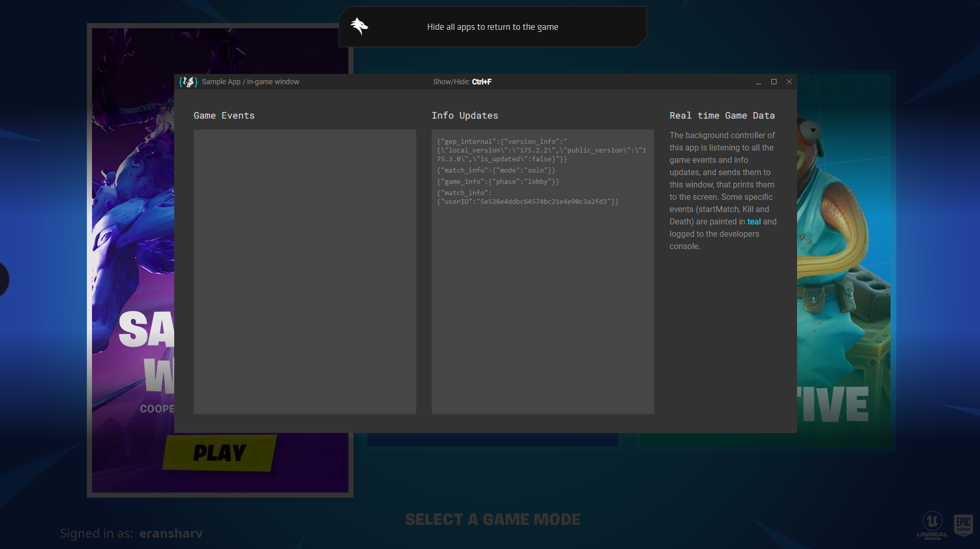Click the match_info mode solo log entry

[x=496, y=170]
